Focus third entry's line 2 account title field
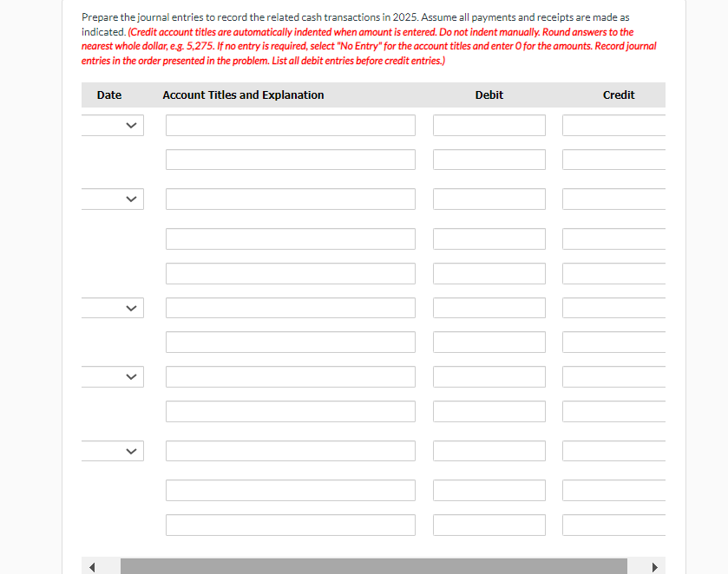 (x=291, y=342)
